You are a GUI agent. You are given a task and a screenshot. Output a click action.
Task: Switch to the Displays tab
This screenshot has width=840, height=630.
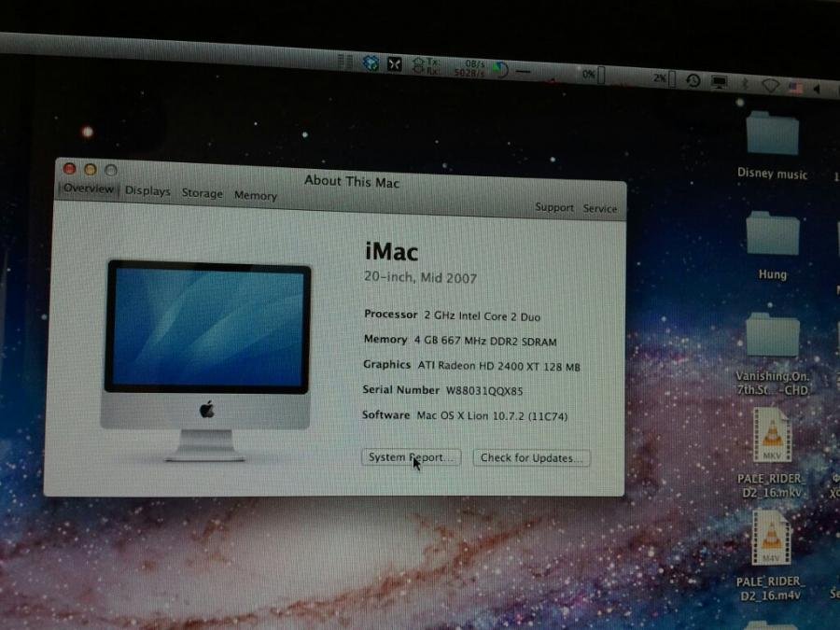point(147,191)
